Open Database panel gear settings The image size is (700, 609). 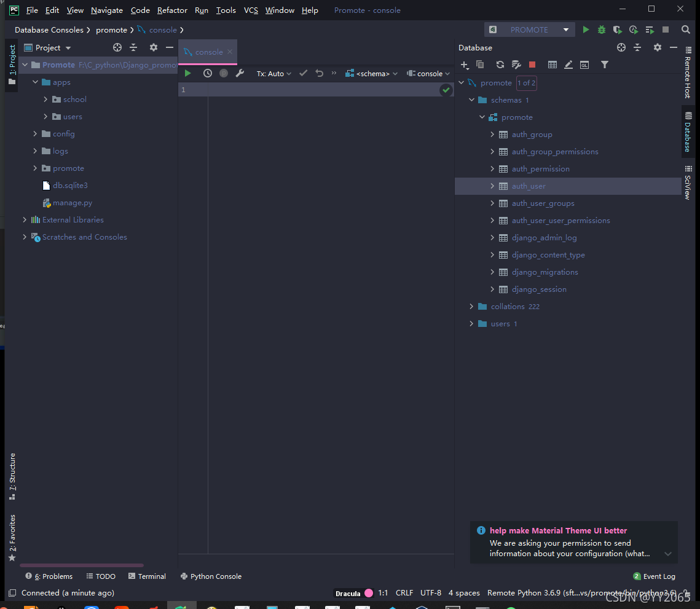(x=658, y=47)
